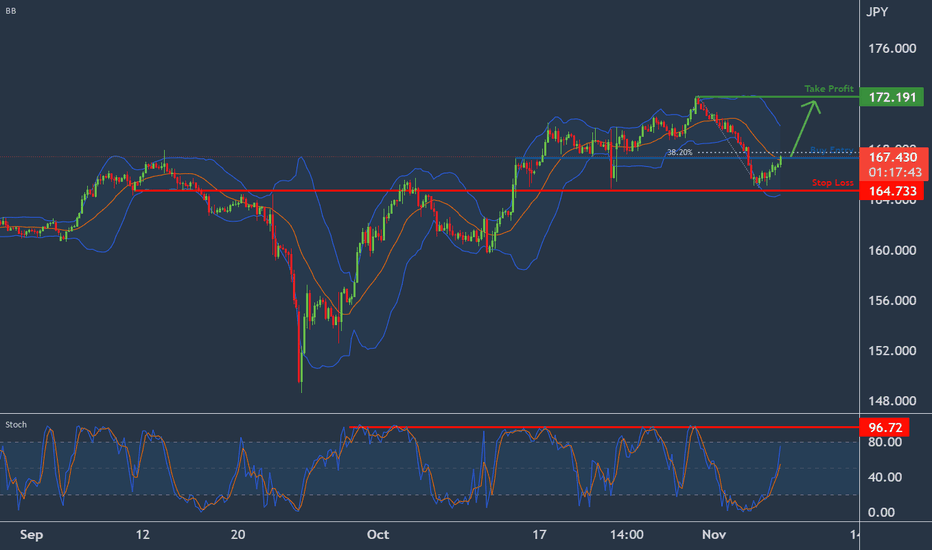Select the red Stop Loss horizontal line

[x=496, y=191]
